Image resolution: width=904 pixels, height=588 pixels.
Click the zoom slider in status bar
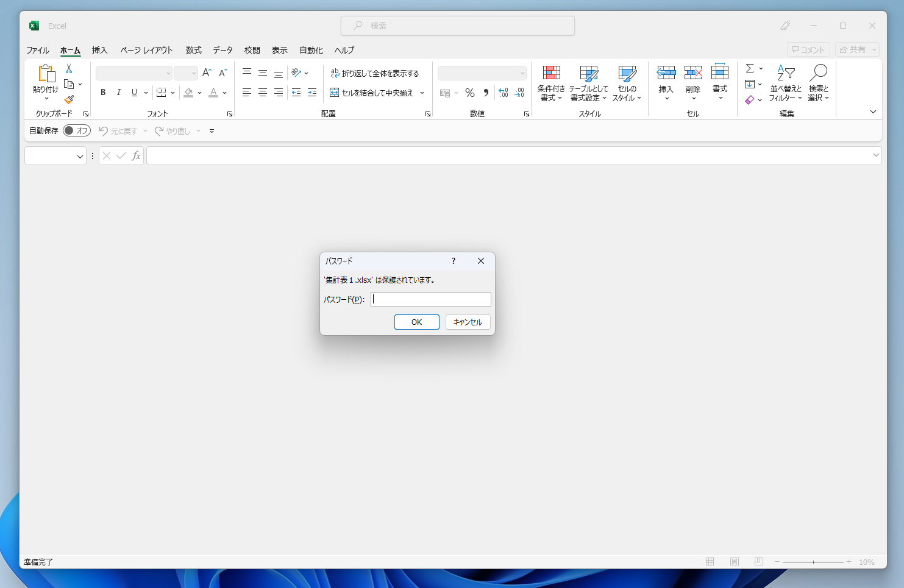pos(813,562)
